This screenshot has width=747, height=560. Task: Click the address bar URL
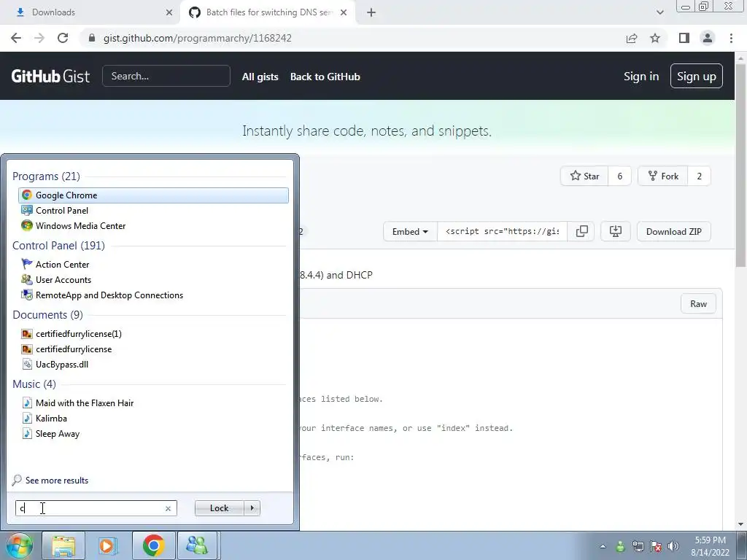coord(197,38)
